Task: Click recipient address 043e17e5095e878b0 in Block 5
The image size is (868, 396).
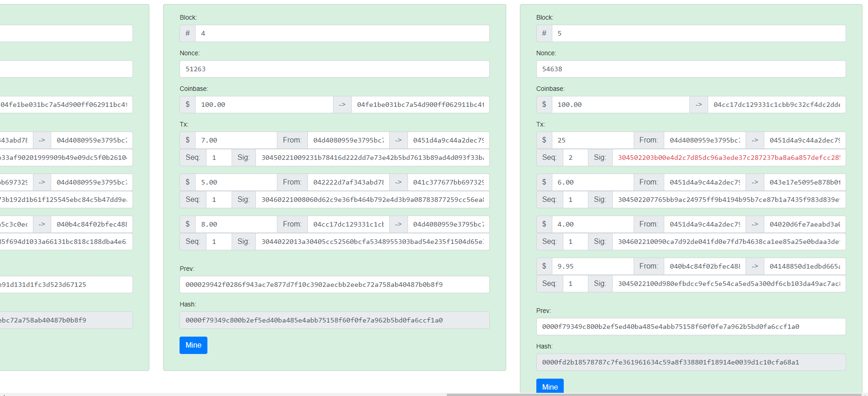Action: click(x=805, y=182)
